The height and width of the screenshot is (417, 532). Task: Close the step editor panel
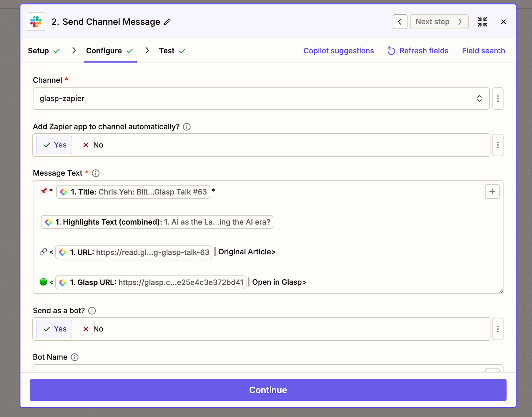click(503, 22)
